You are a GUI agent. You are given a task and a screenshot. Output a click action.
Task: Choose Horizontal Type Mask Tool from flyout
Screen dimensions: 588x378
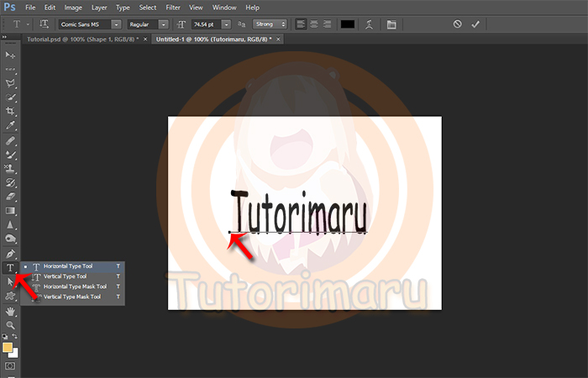(x=73, y=286)
